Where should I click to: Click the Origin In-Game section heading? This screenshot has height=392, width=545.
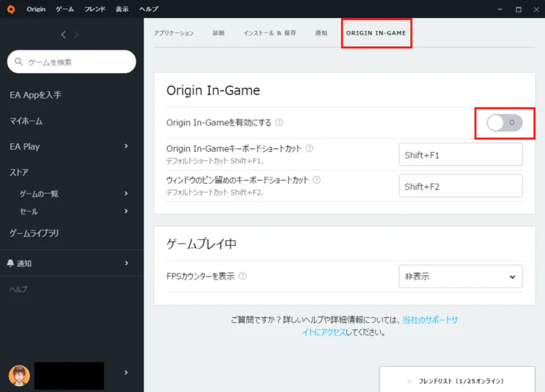(213, 91)
